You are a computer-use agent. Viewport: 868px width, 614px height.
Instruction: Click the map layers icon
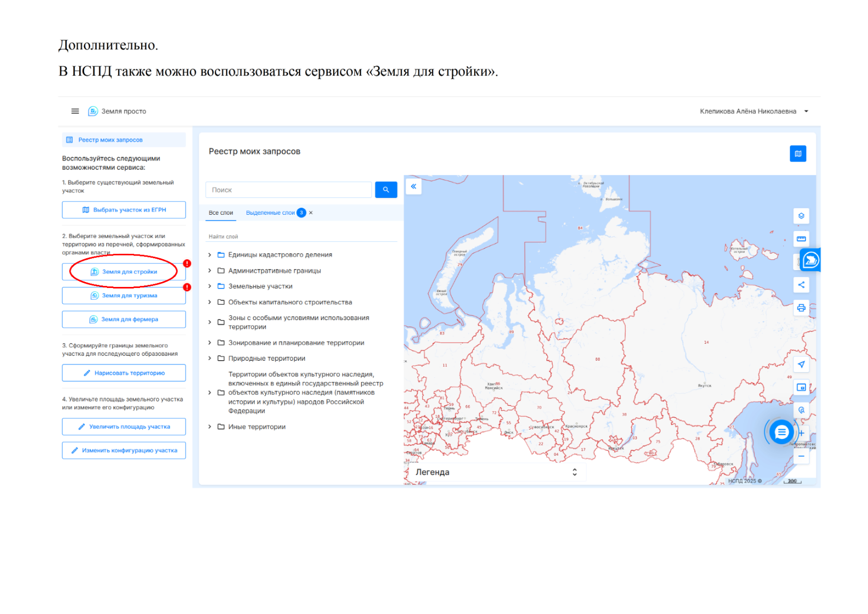[801, 216]
